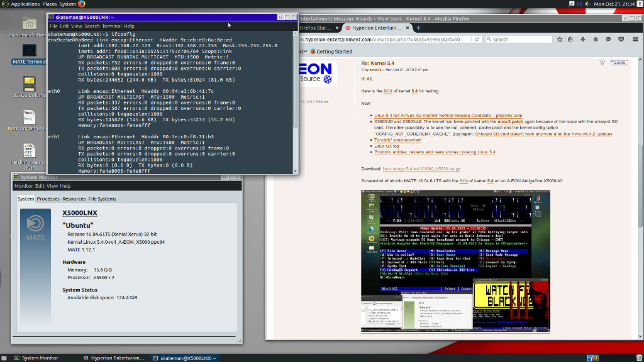Viewport: 644px width, 362px height.
Task: Click the show desktop icon in bottom panel
Action: [x=4, y=358]
